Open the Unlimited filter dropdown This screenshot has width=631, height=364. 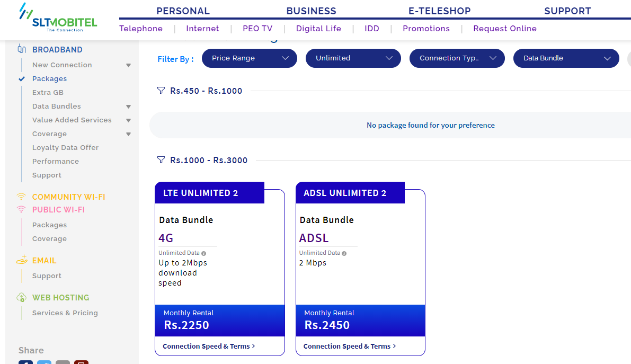pos(353,58)
